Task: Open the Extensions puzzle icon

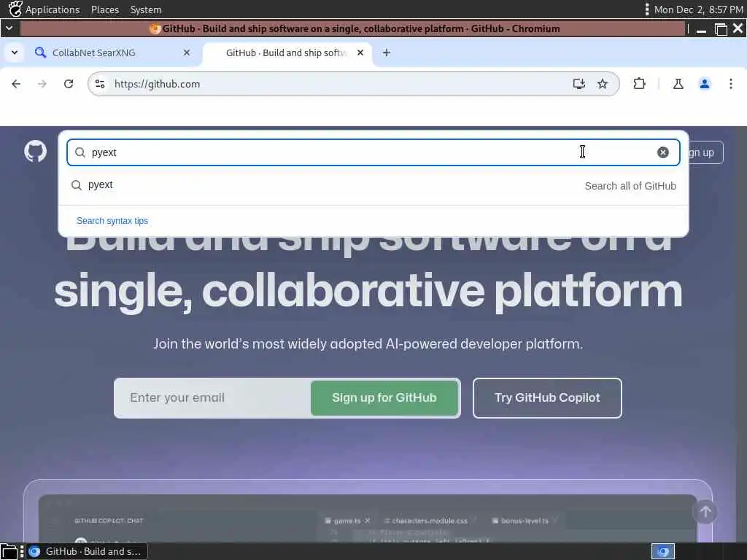Action: point(639,84)
